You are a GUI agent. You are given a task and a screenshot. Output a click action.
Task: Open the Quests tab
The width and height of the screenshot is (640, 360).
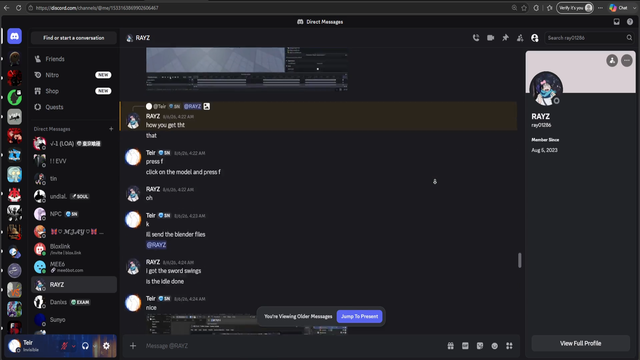(74, 107)
